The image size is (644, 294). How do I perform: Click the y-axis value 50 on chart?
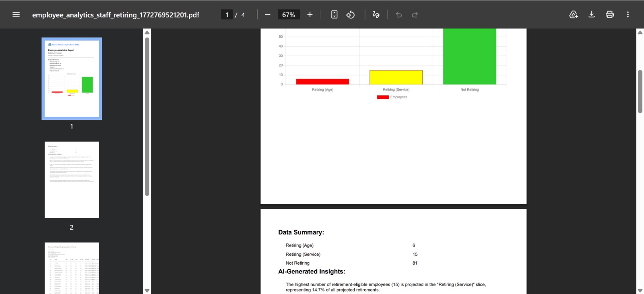pos(281,37)
